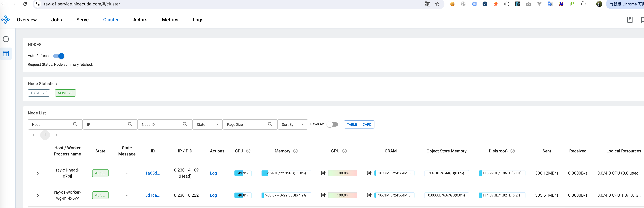Switch node list to CARD view
The height and width of the screenshot is (208, 644).
point(367,124)
